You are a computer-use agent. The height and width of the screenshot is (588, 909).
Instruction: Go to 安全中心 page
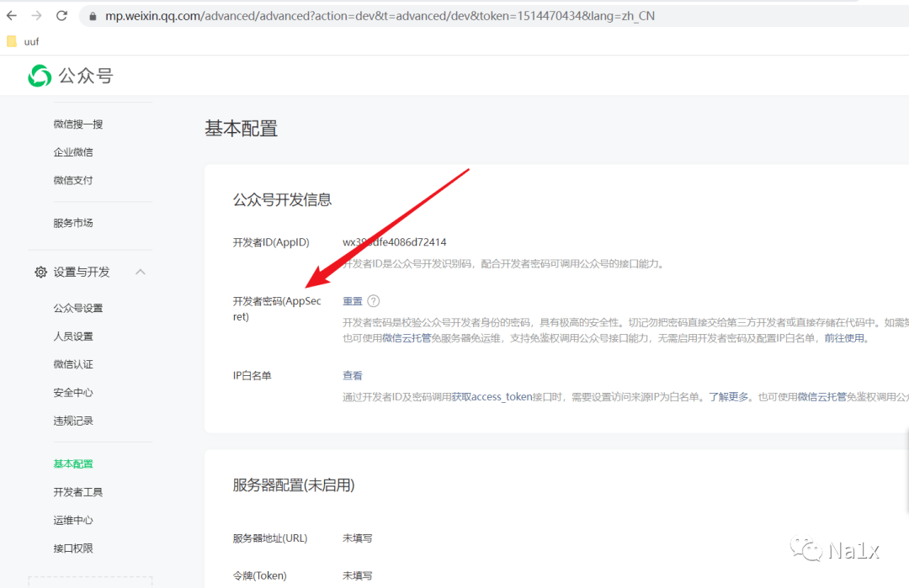tap(73, 393)
